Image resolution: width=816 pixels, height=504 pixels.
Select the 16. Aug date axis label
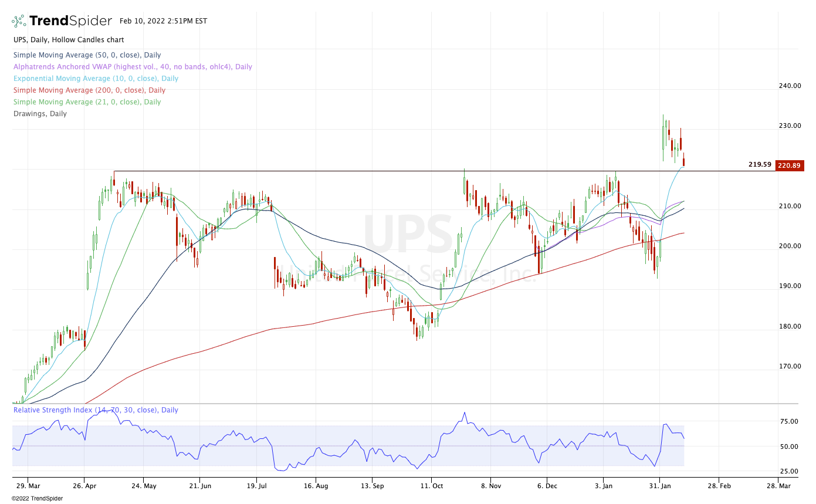pyautogui.click(x=315, y=486)
